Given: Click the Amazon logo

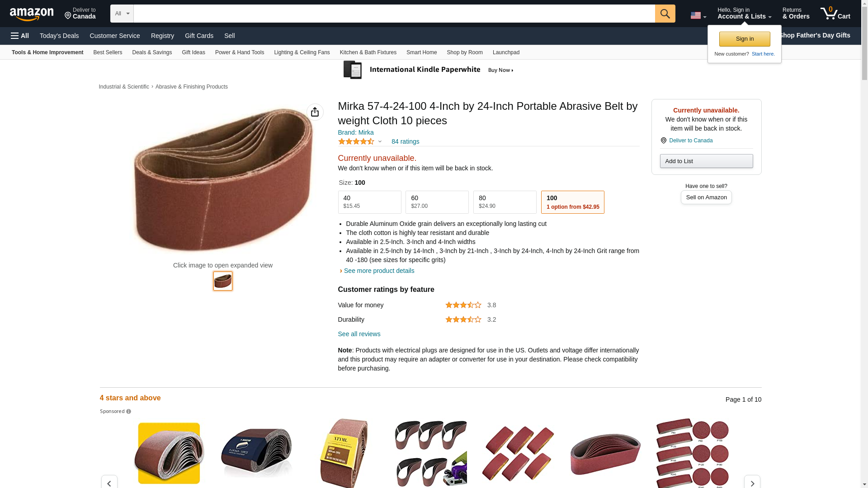Looking at the screenshot, I should (x=32, y=14).
